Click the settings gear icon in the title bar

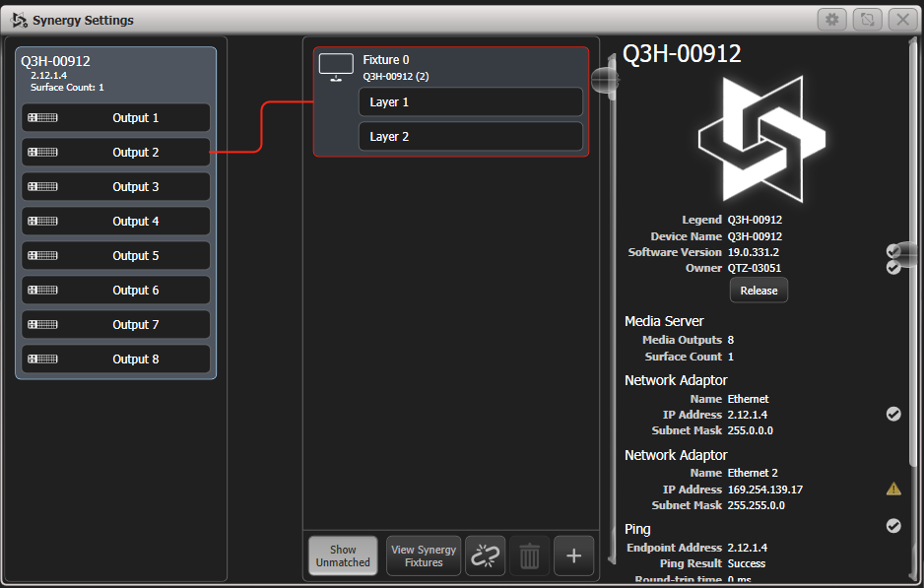point(832,19)
